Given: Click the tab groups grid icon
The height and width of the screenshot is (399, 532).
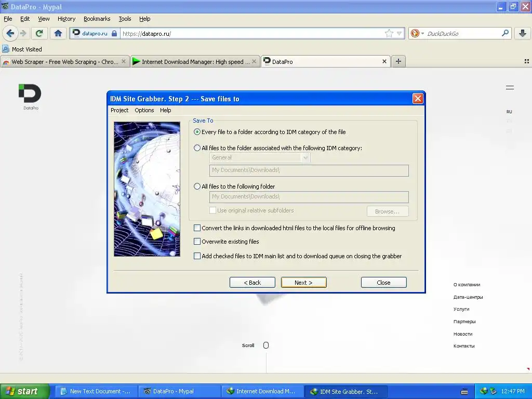Looking at the screenshot, I should 527,61.
